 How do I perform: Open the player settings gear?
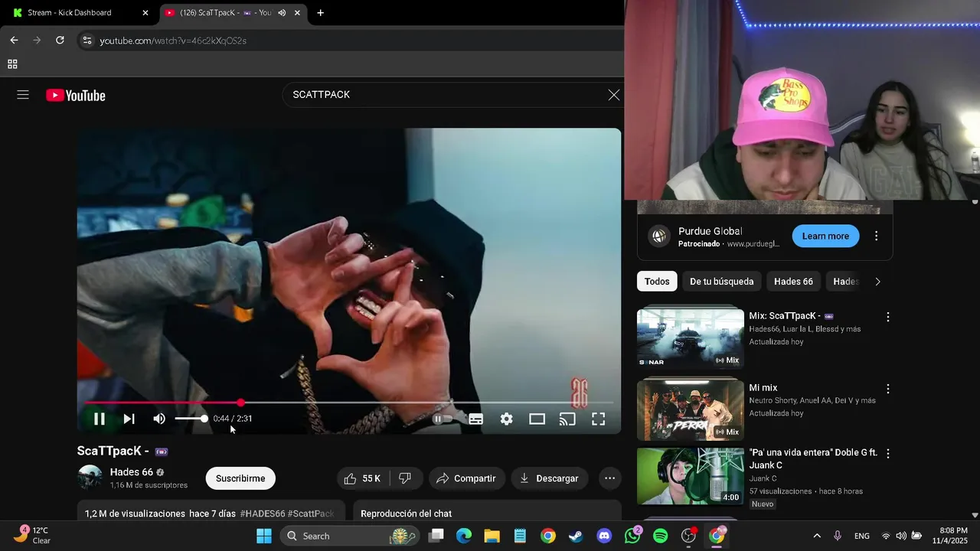point(506,419)
